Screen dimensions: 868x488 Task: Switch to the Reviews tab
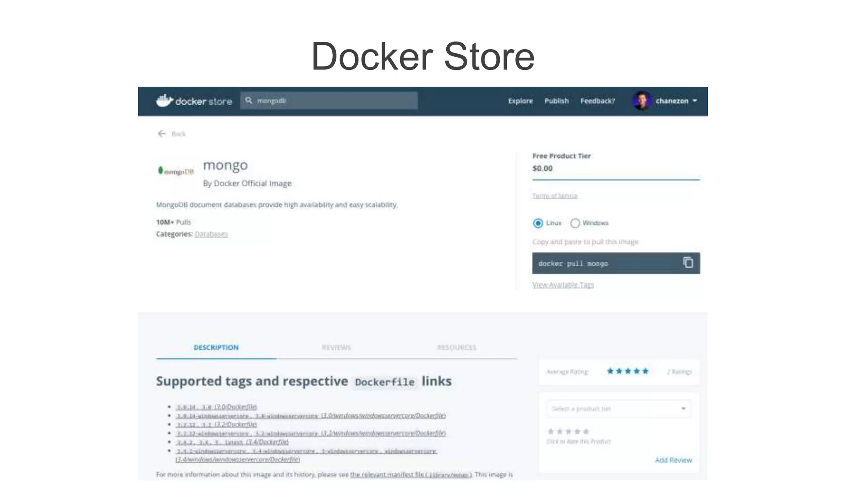(336, 347)
